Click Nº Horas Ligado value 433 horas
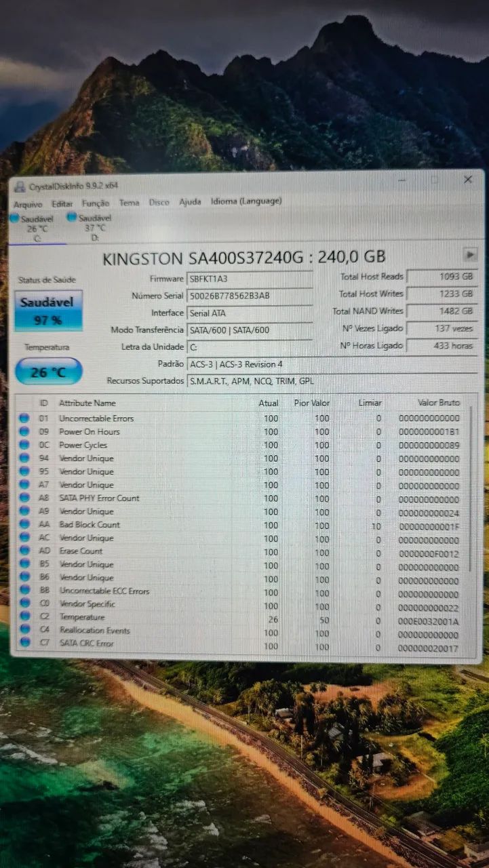The height and width of the screenshot is (868, 489). coord(442,346)
